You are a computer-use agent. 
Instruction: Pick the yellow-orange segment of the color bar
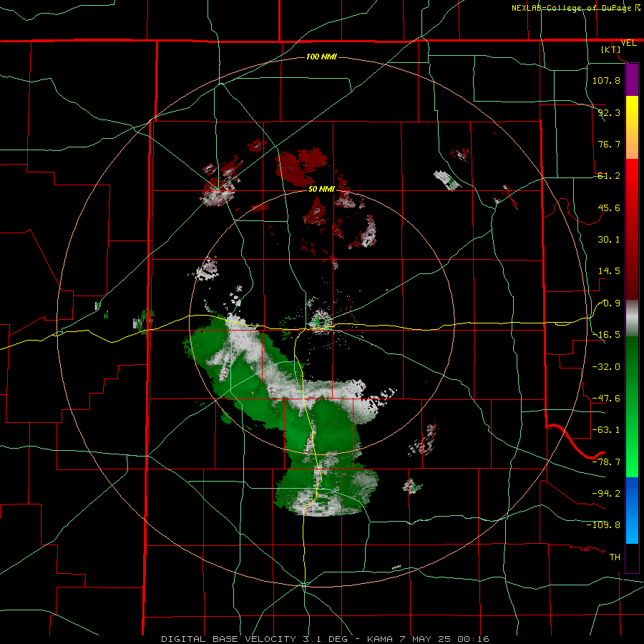[x=632, y=127]
